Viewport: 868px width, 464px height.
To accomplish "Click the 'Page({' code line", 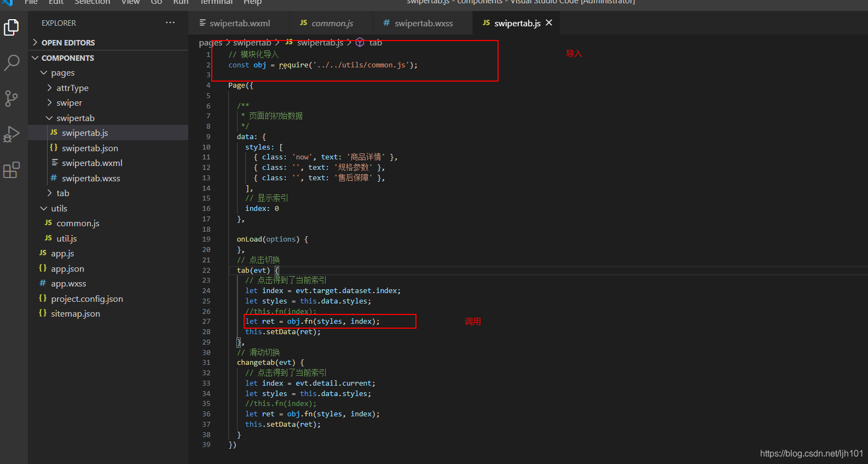I will coord(241,85).
